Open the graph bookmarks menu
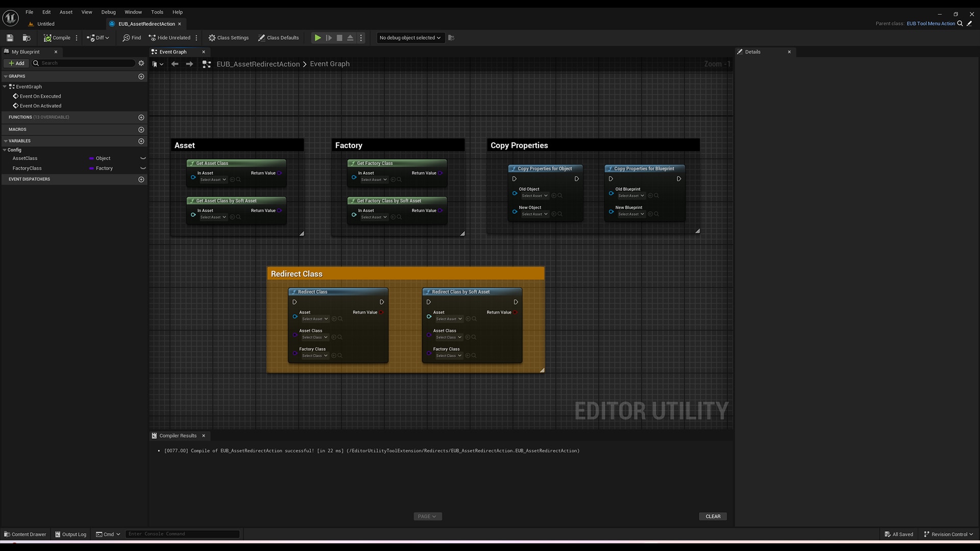The image size is (980, 551). [x=157, y=64]
